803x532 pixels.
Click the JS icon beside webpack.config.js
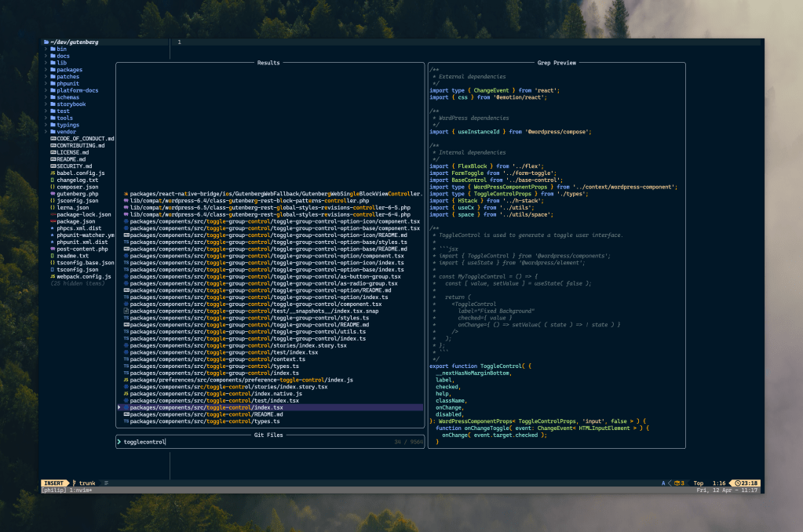(53, 276)
